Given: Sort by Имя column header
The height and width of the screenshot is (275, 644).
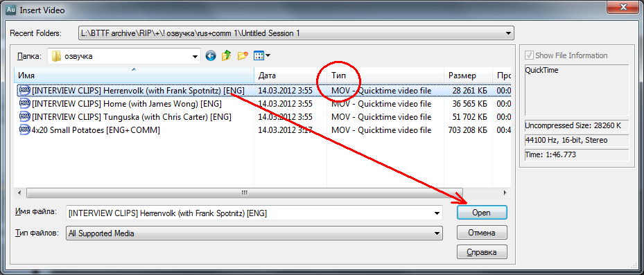Looking at the screenshot, I should point(134,76).
